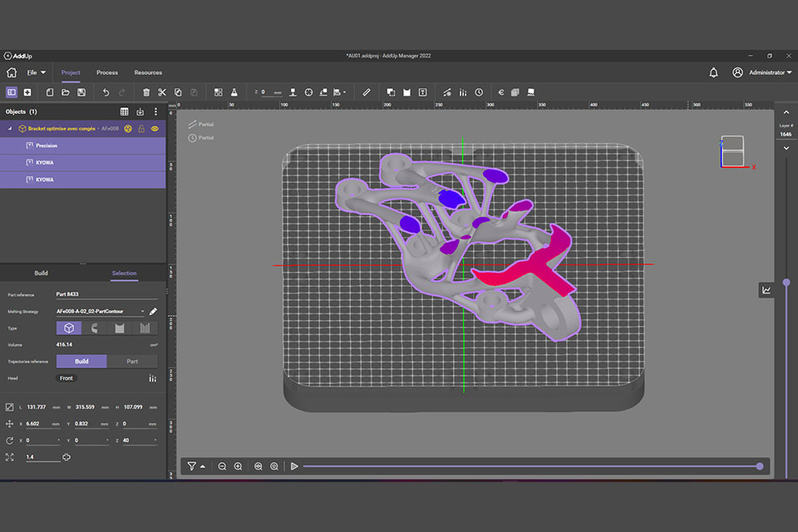Switch to the Process tab

(107, 72)
